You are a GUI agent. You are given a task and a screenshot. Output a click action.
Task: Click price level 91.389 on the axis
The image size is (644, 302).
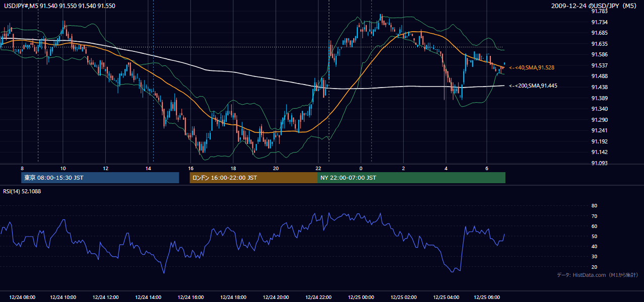click(x=599, y=98)
